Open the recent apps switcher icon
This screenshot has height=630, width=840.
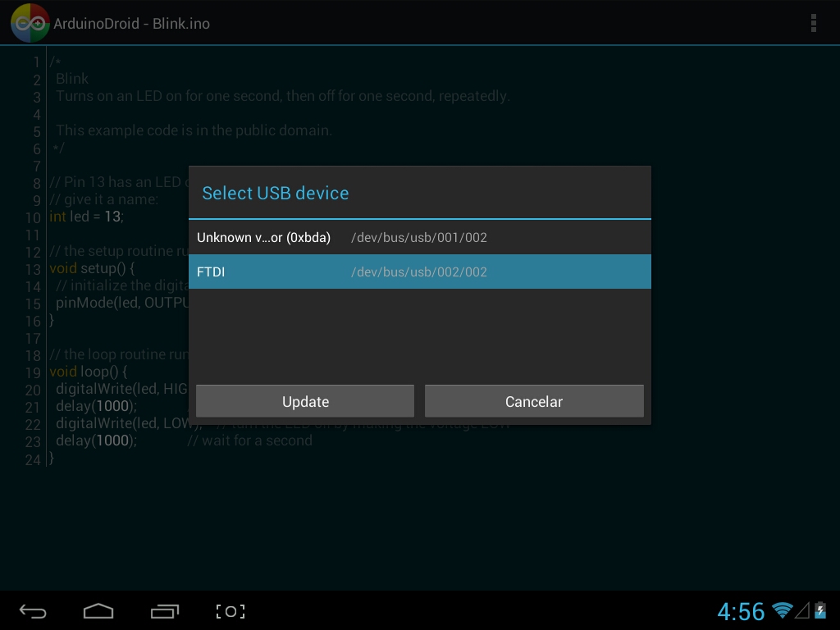click(x=165, y=611)
